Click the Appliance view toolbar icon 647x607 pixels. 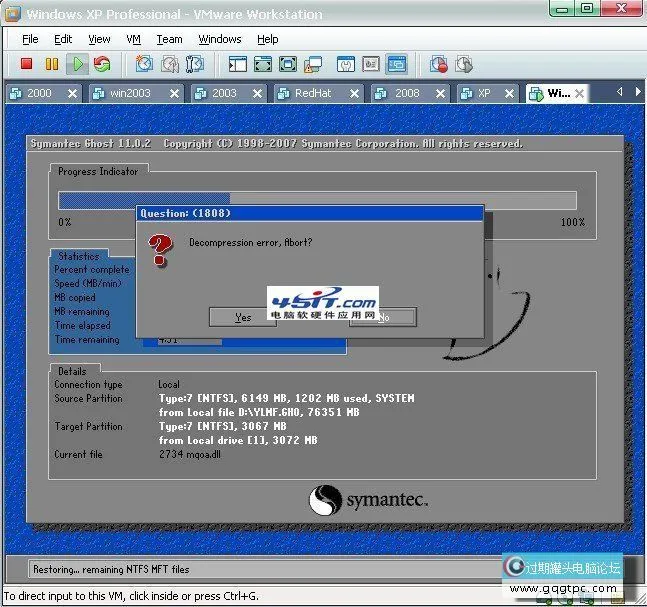pos(371,64)
